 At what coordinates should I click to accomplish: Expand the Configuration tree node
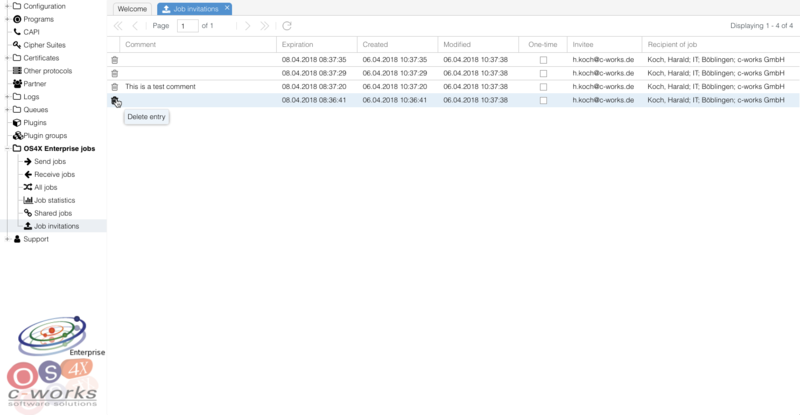pos(6,6)
